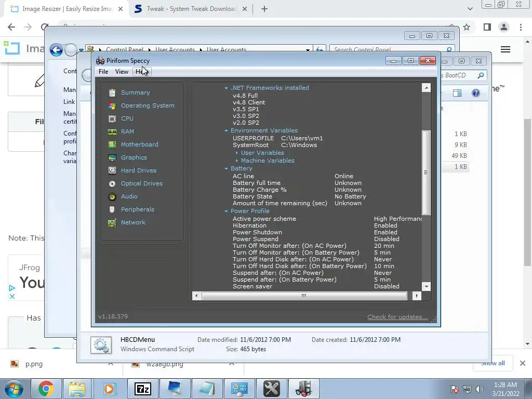Collapse the Power Profile section

[226, 211]
